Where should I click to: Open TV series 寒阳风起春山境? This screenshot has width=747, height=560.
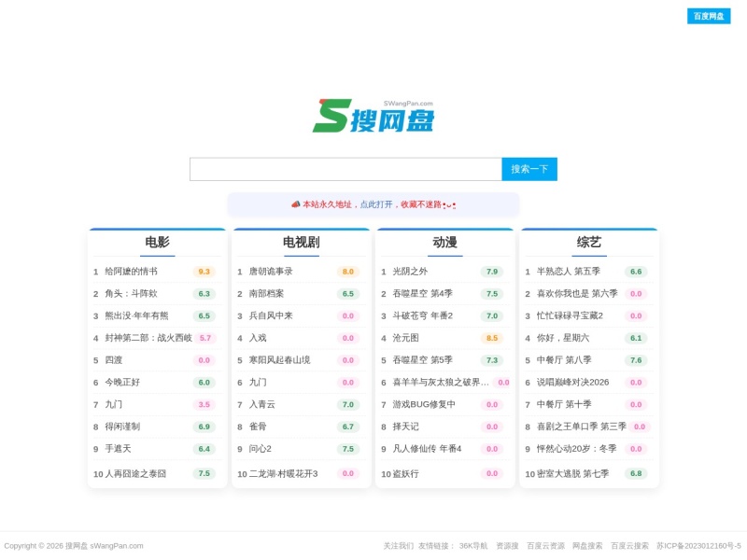(x=279, y=360)
